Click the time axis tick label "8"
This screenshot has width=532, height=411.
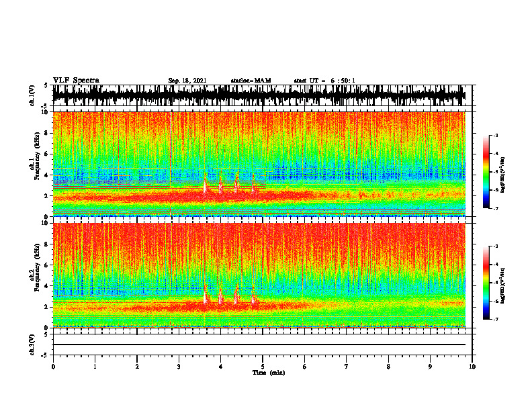[388, 367]
